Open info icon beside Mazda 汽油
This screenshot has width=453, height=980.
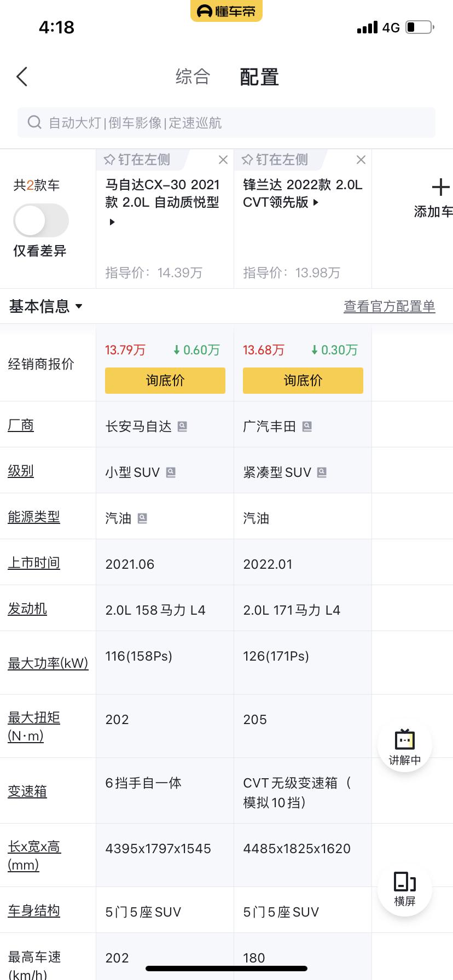click(142, 518)
